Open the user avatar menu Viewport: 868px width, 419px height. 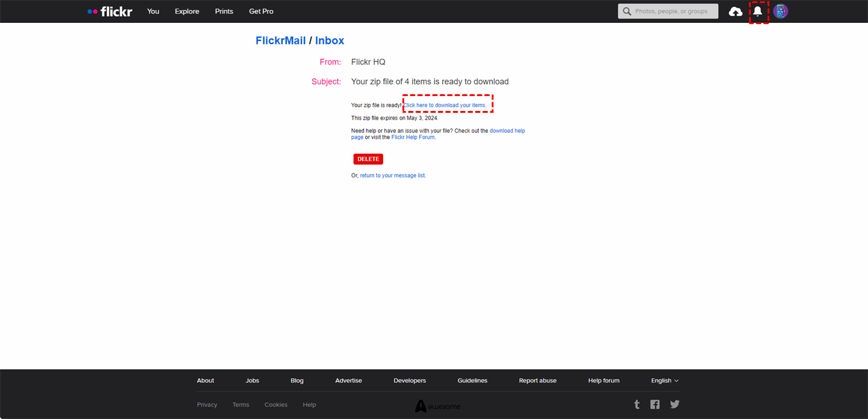click(x=781, y=11)
